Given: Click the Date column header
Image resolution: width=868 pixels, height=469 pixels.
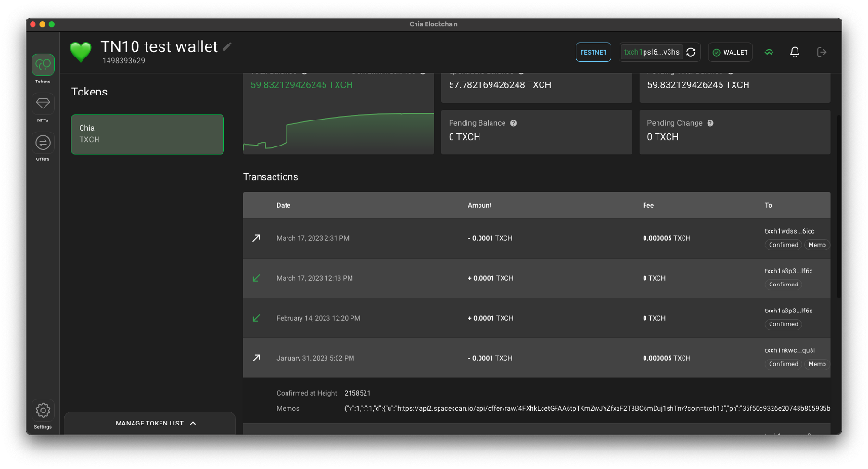Looking at the screenshot, I should [284, 205].
